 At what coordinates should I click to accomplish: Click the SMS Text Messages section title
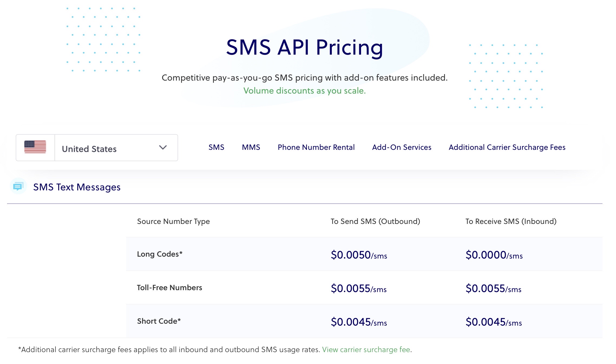pos(77,187)
